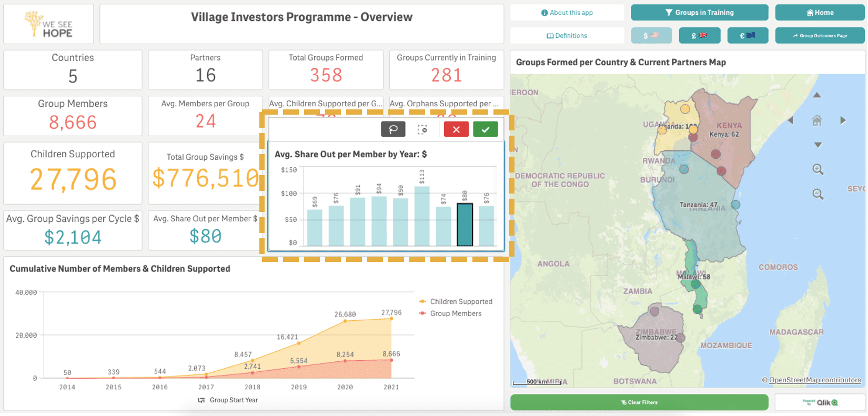Pan the map left with arrow

(x=790, y=120)
